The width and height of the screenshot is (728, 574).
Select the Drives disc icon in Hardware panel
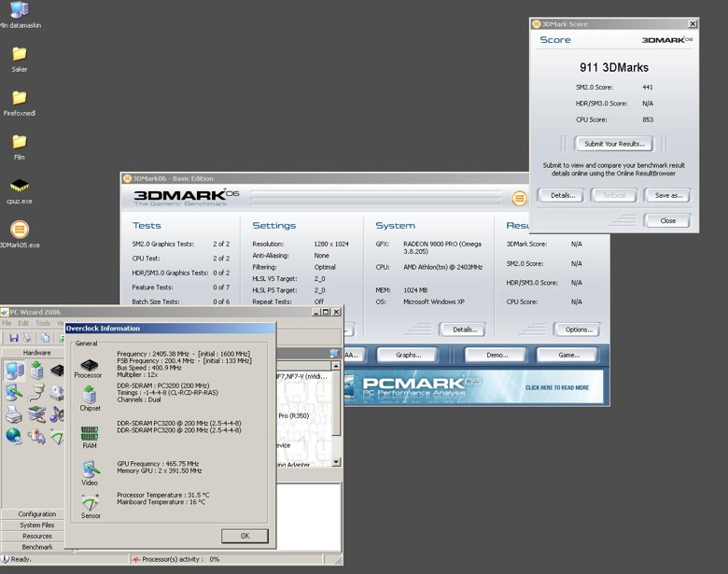click(57, 392)
